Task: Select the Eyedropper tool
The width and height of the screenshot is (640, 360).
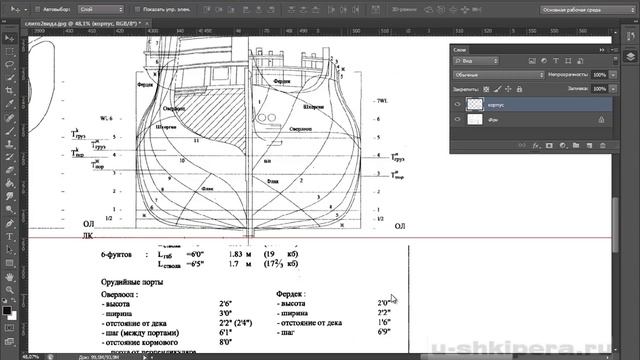Action: coord(9,104)
